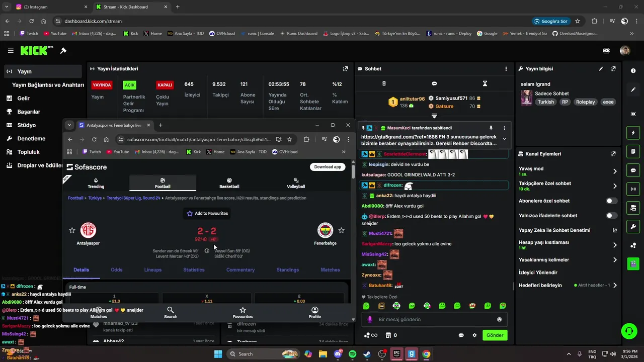This screenshot has width=644, height=362.
Task: Click Away star icon beside Fenerbahçe
Action: tap(341, 230)
